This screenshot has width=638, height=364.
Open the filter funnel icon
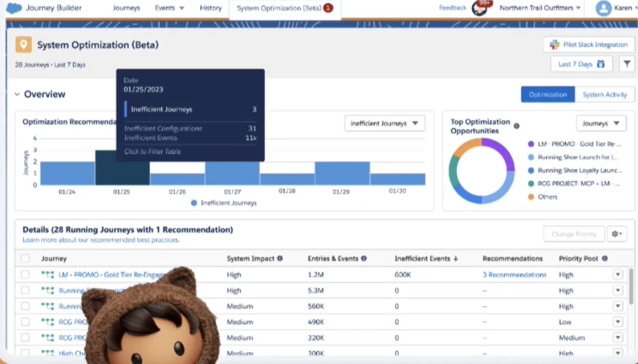point(627,64)
